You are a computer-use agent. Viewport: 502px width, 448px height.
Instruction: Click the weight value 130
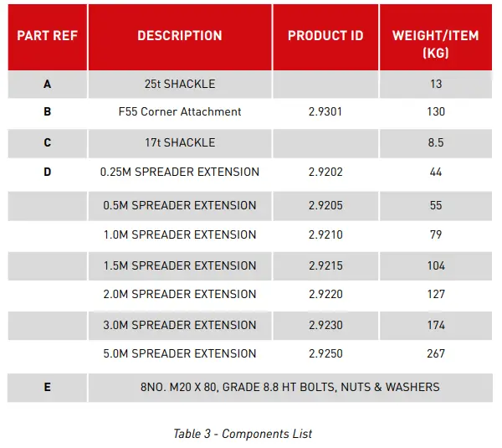tap(435, 111)
